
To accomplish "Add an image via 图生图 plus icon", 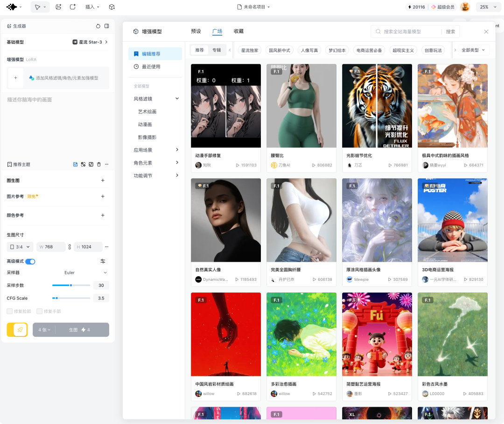I will (103, 181).
